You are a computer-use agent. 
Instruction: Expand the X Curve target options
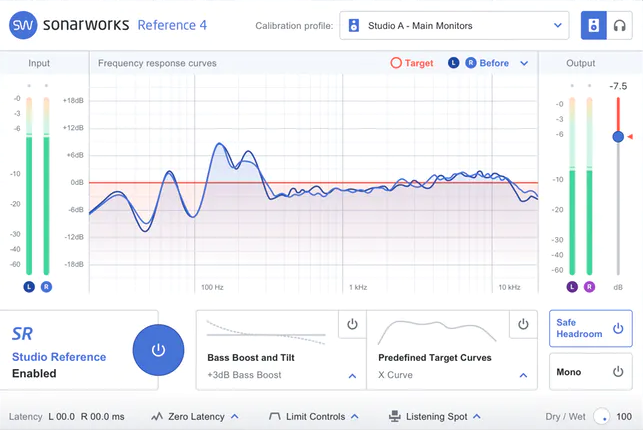[x=523, y=376]
